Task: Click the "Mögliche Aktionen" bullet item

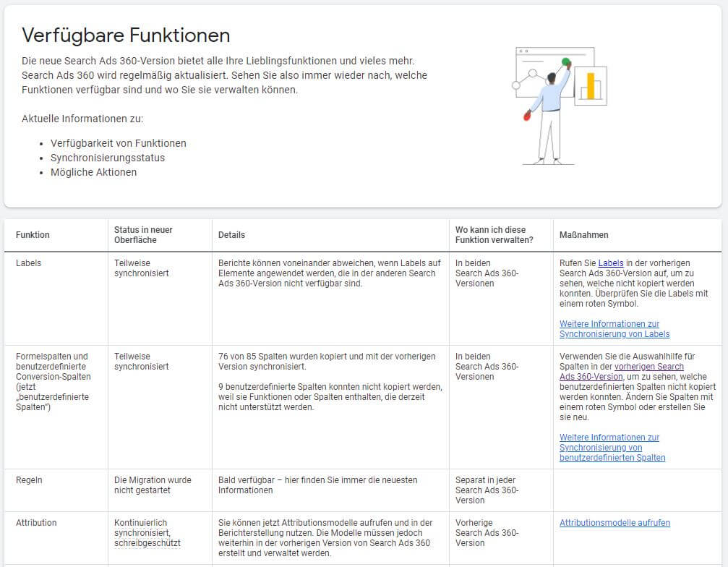Action: click(x=93, y=172)
